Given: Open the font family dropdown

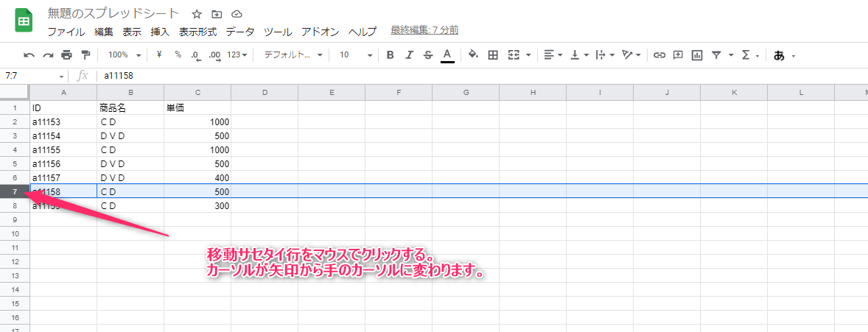Looking at the screenshot, I should pos(293,54).
